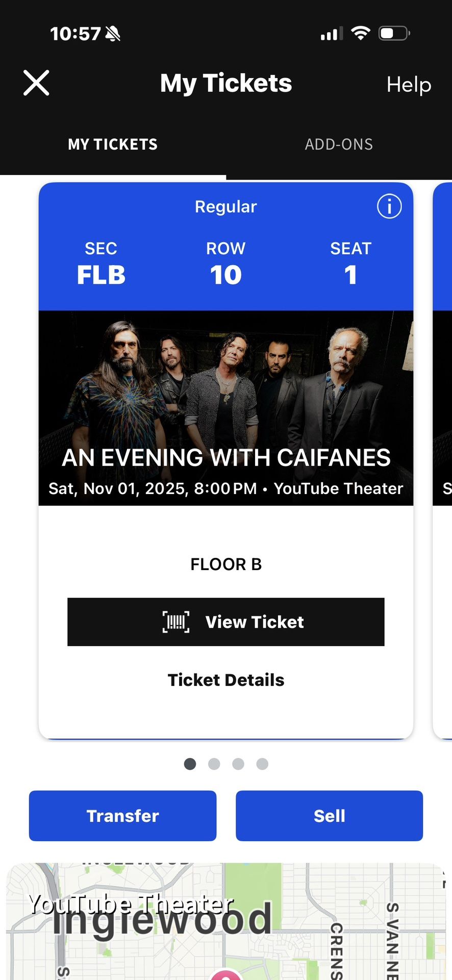Switch to the ADD-ONS tab

(339, 144)
